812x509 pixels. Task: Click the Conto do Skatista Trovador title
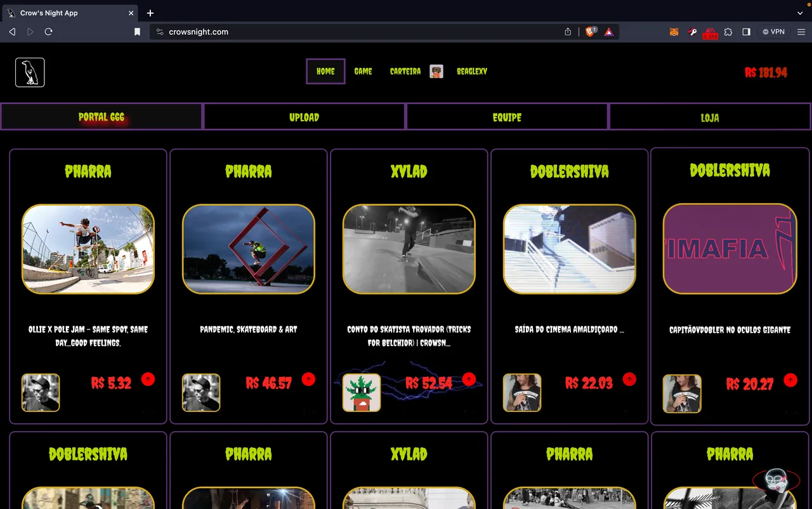409,336
